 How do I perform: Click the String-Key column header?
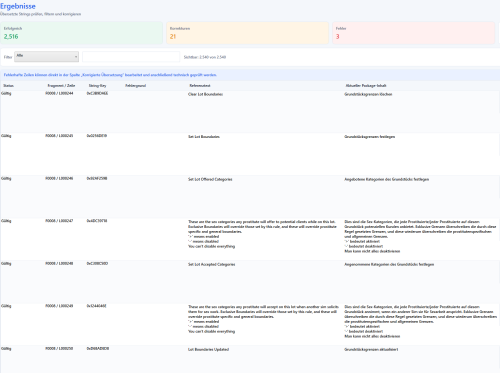click(x=97, y=86)
